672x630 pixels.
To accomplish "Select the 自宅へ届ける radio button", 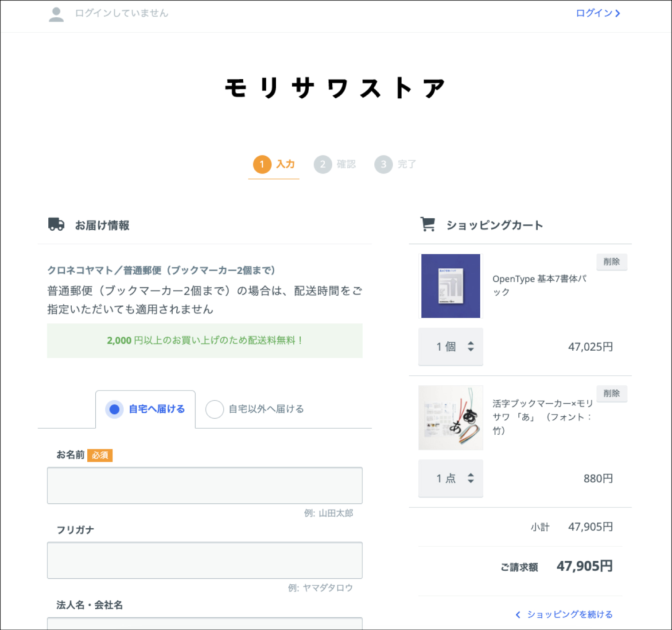I will pos(114,409).
